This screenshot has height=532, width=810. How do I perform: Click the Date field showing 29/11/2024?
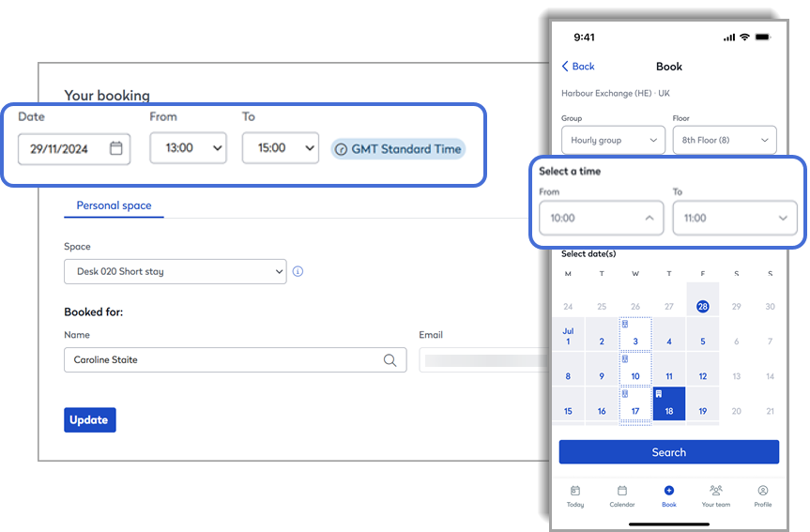pyautogui.click(x=74, y=149)
